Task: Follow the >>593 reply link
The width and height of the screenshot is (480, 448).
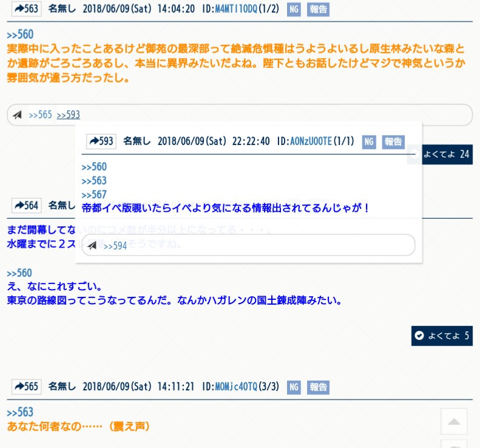Action: coord(68,115)
